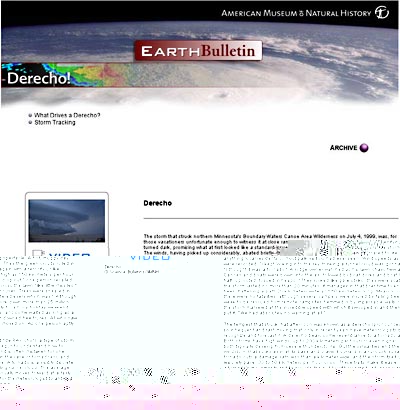Click the 'Derecho' article heading
The image size is (400, 410).
[158, 203]
